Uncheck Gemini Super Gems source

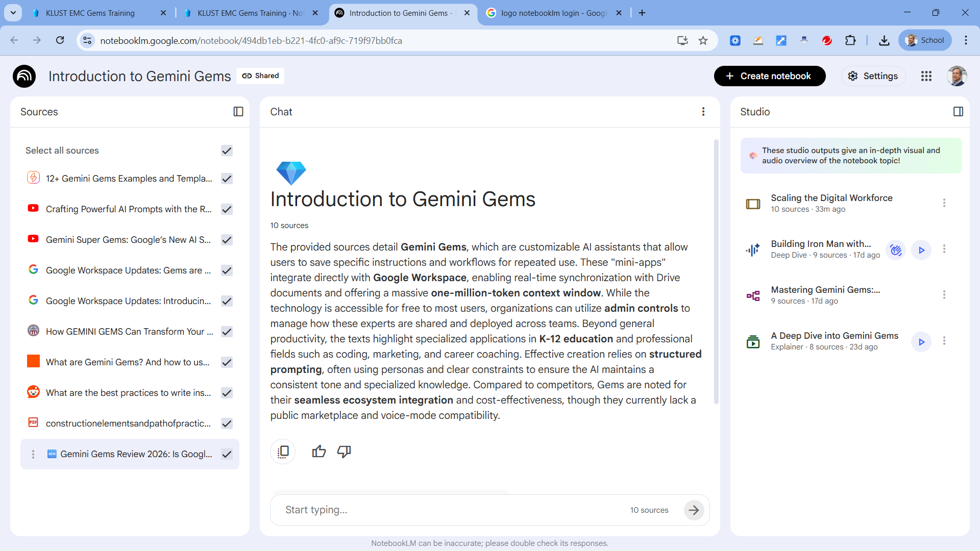click(x=227, y=240)
